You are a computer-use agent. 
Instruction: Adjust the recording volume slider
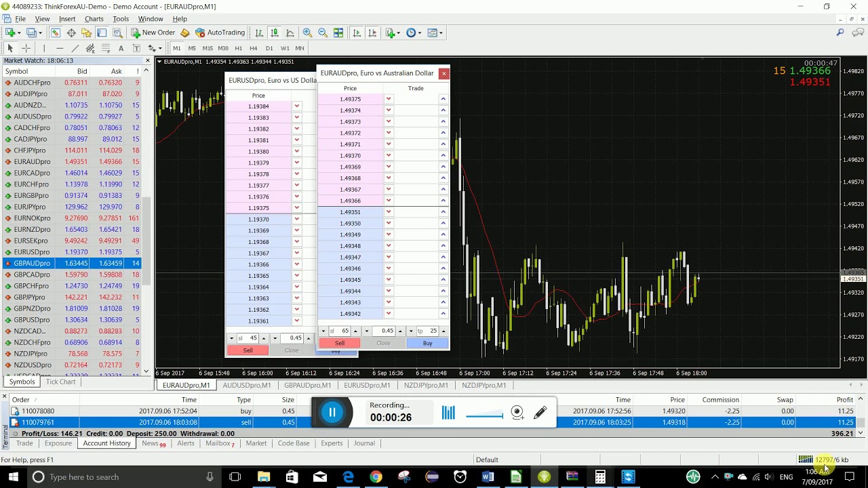pyautogui.click(x=484, y=416)
